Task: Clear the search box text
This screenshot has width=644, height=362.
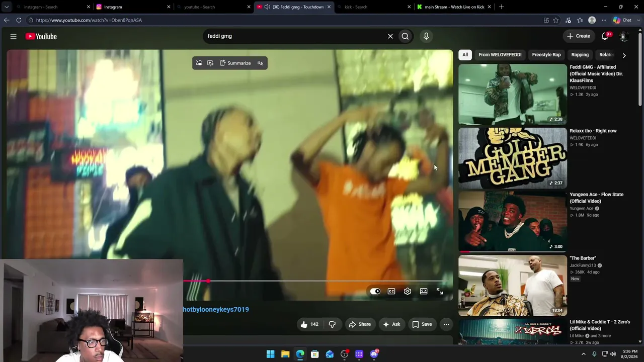Action: pos(390,36)
